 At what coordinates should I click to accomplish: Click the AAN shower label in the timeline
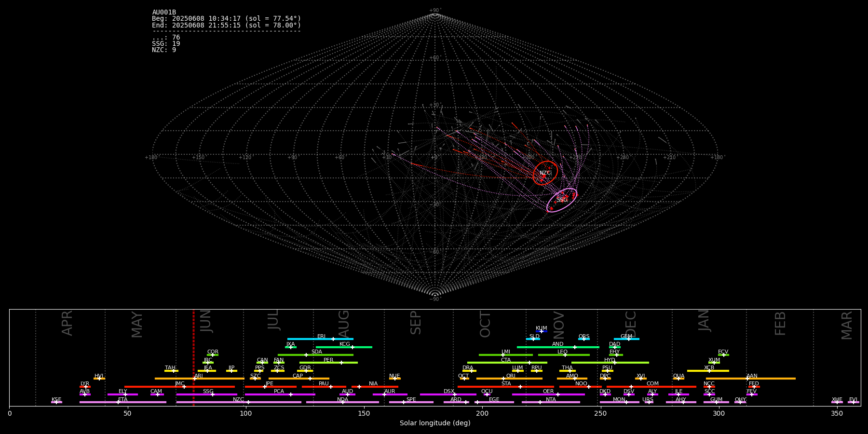click(752, 376)
